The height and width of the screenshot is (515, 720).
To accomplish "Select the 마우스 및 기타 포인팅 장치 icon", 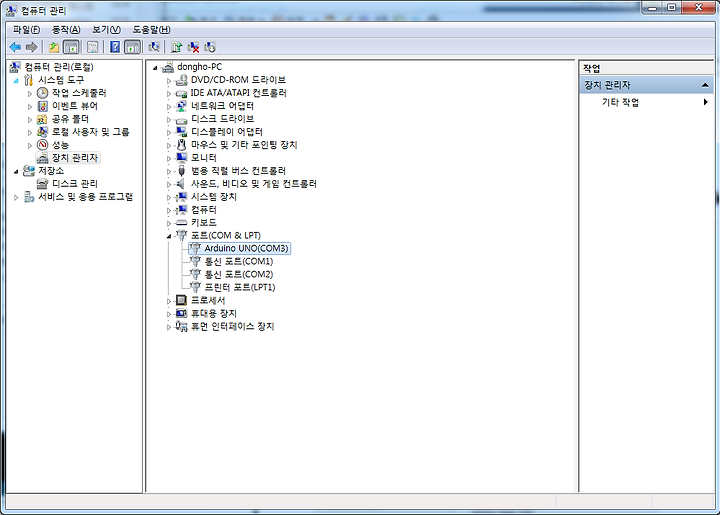I will pos(181,145).
